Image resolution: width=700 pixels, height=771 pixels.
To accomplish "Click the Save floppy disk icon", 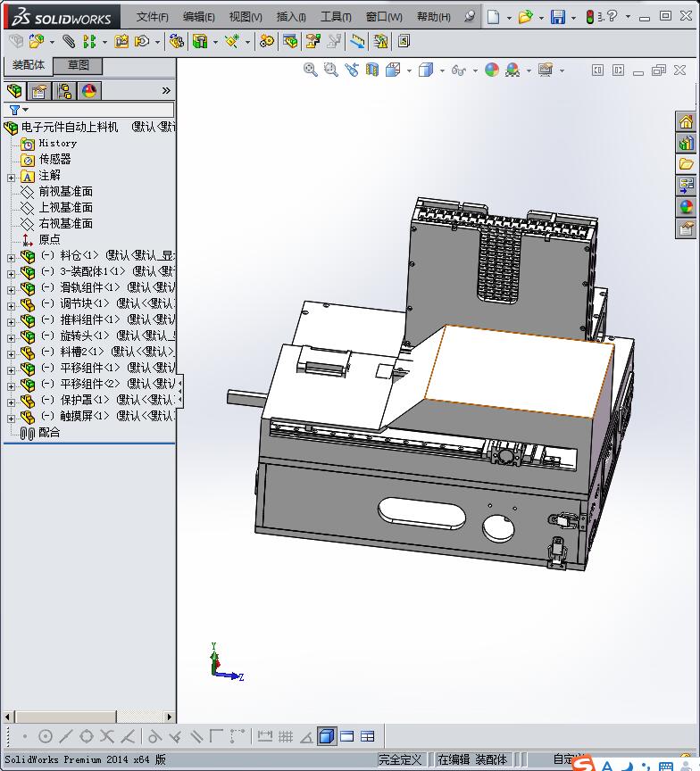I will point(558,17).
